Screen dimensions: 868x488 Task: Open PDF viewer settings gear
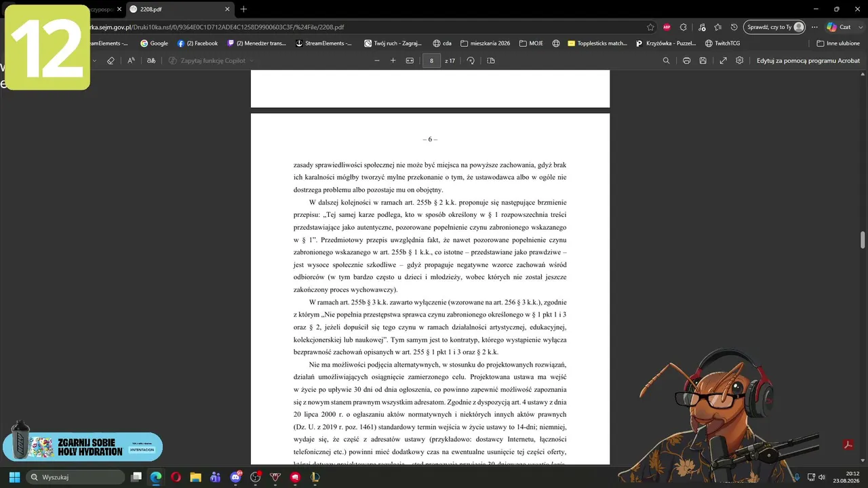click(739, 60)
